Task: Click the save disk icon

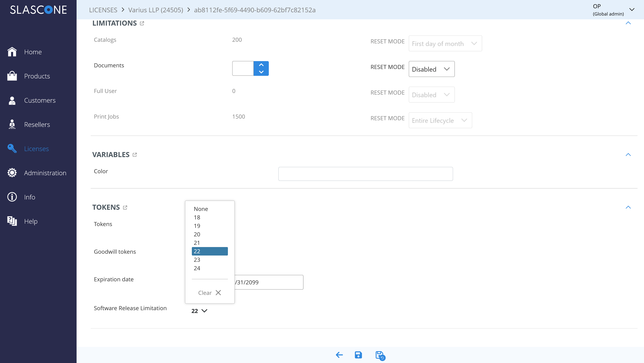Action: pyautogui.click(x=358, y=355)
